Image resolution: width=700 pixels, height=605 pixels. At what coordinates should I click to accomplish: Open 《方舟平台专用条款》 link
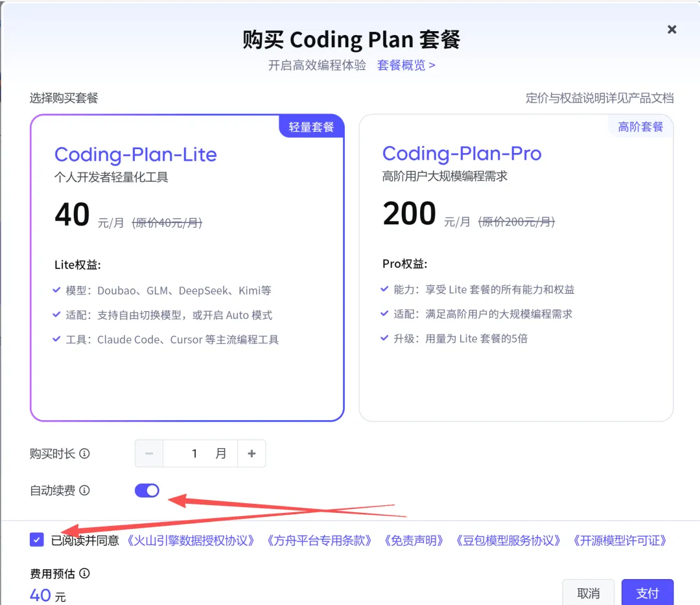(319, 541)
